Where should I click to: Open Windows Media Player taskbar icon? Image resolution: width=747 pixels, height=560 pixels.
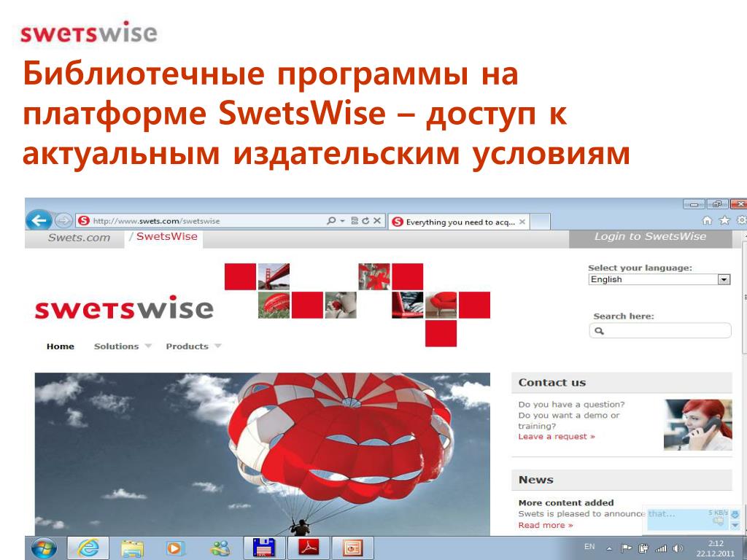pos(175,548)
